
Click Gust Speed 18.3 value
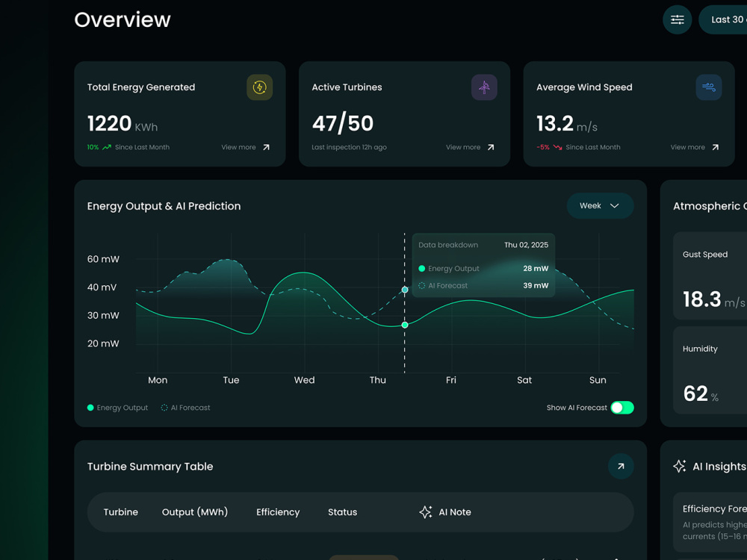tap(713, 299)
